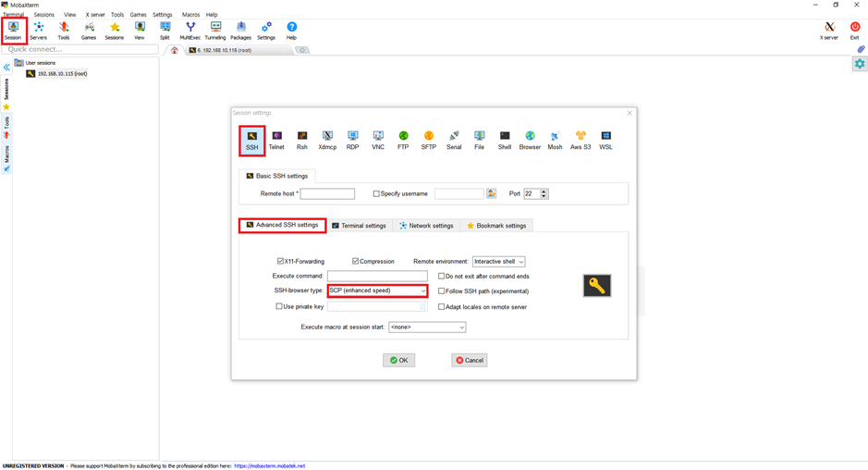868x470 pixels.
Task: Click the Help toolbar icon
Action: coord(292,31)
